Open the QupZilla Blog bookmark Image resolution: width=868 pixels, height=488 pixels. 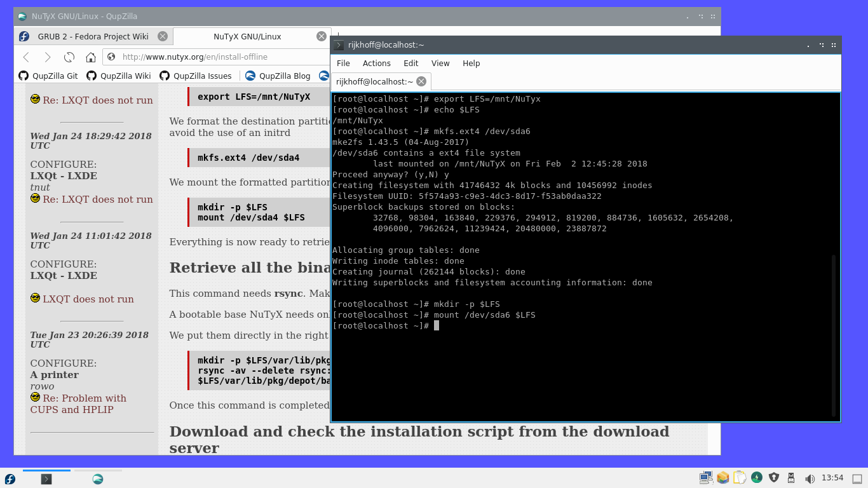(x=278, y=76)
